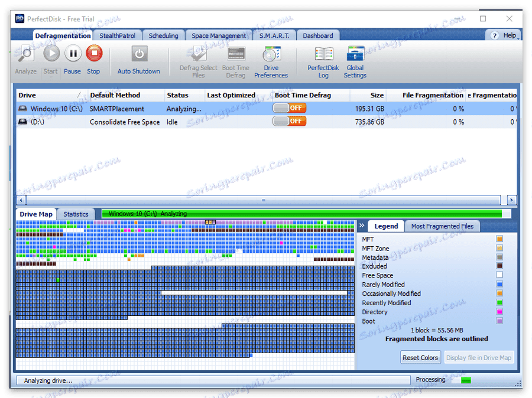The height and width of the screenshot is (398, 532).
Task: Click the drive list horizontal scrollbar thumb
Action: click(263, 200)
